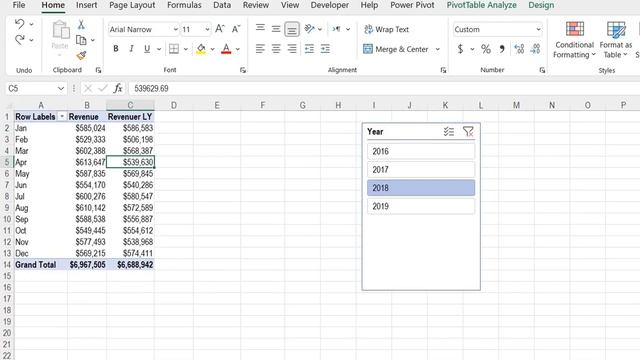Align text right
The image size is (640, 360).
click(x=292, y=49)
